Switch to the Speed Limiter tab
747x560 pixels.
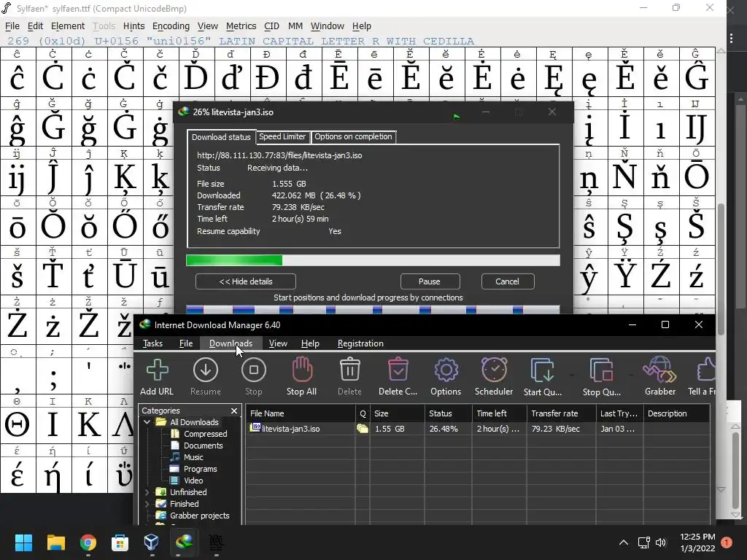[x=282, y=136]
